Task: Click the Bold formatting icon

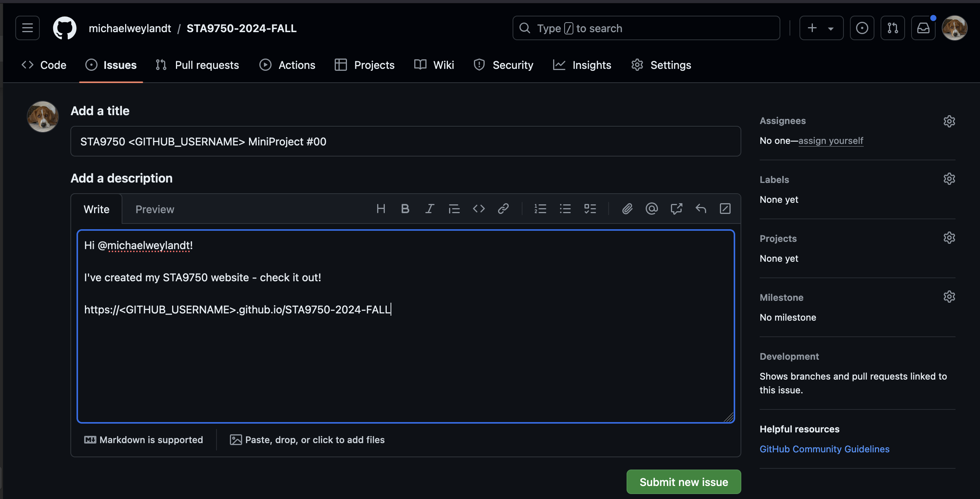Action: pyautogui.click(x=405, y=209)
